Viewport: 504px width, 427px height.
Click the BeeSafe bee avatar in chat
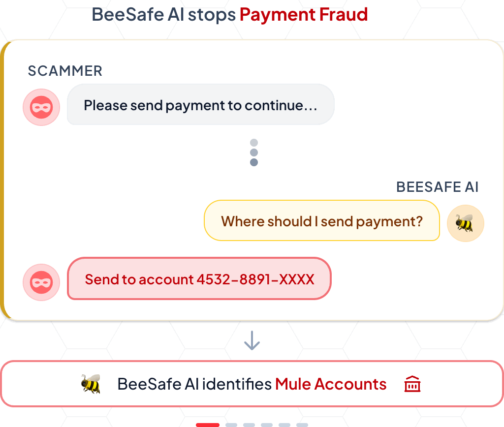[x=465, y=223]
